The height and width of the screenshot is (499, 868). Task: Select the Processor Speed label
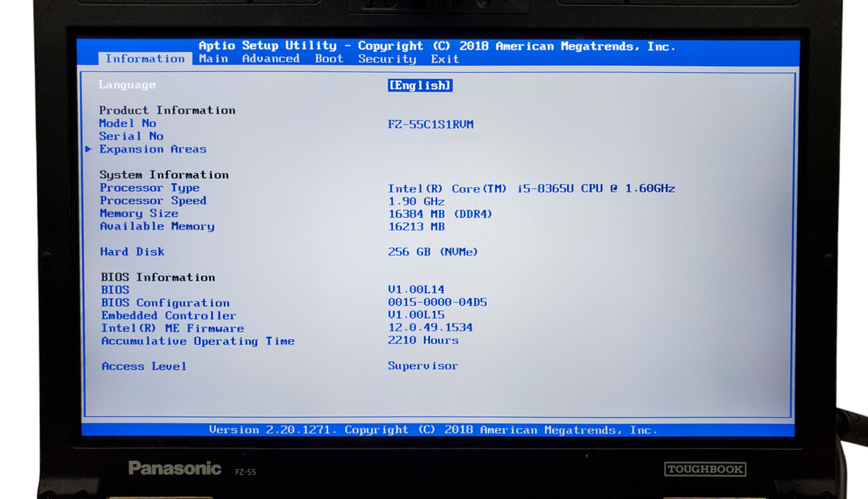(x=153, y=200)
